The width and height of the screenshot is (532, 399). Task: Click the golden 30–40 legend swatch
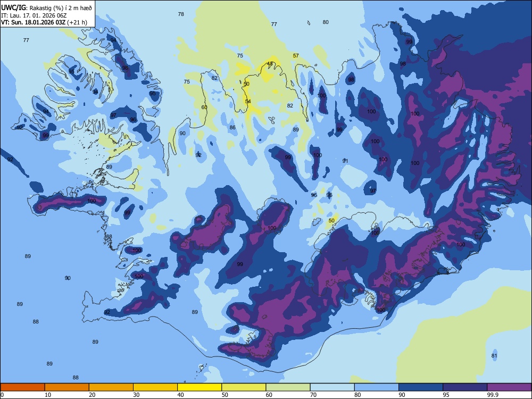[x=155, y=387]
